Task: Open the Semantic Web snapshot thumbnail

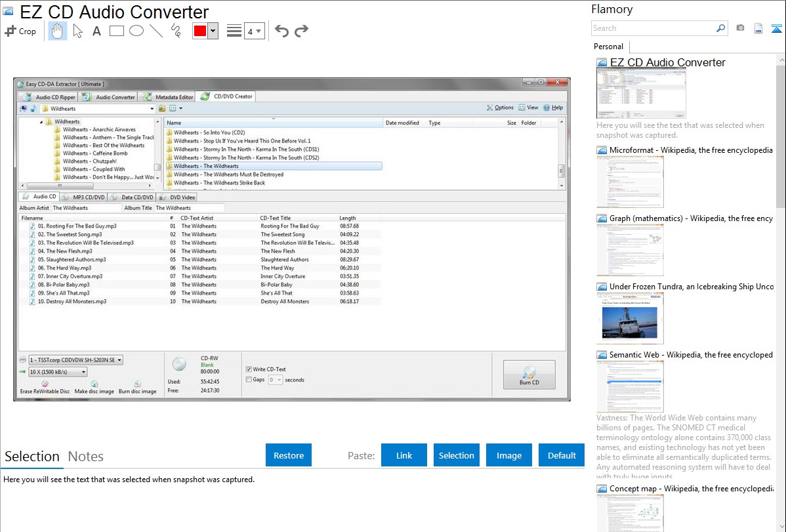Action: pyautogui.click(x=630, y=386)
